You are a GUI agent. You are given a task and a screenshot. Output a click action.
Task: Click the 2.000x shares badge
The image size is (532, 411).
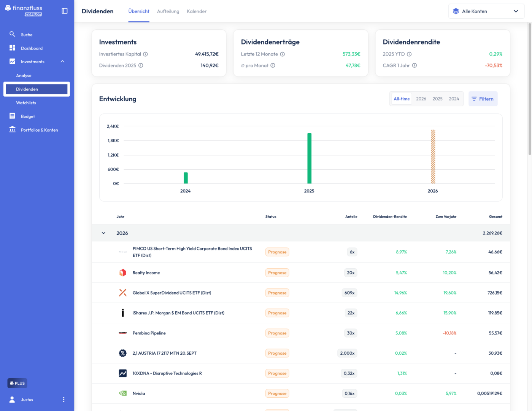pyautogui.click(x=347, y=353)
